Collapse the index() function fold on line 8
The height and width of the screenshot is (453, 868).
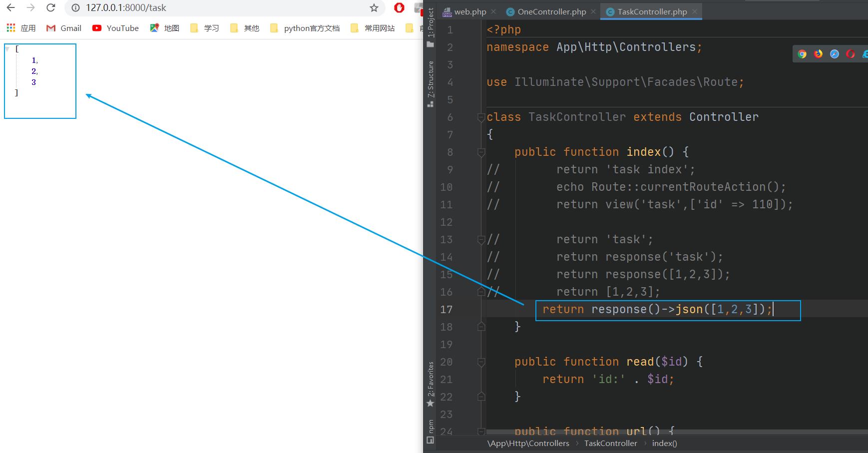coord(481,152)
